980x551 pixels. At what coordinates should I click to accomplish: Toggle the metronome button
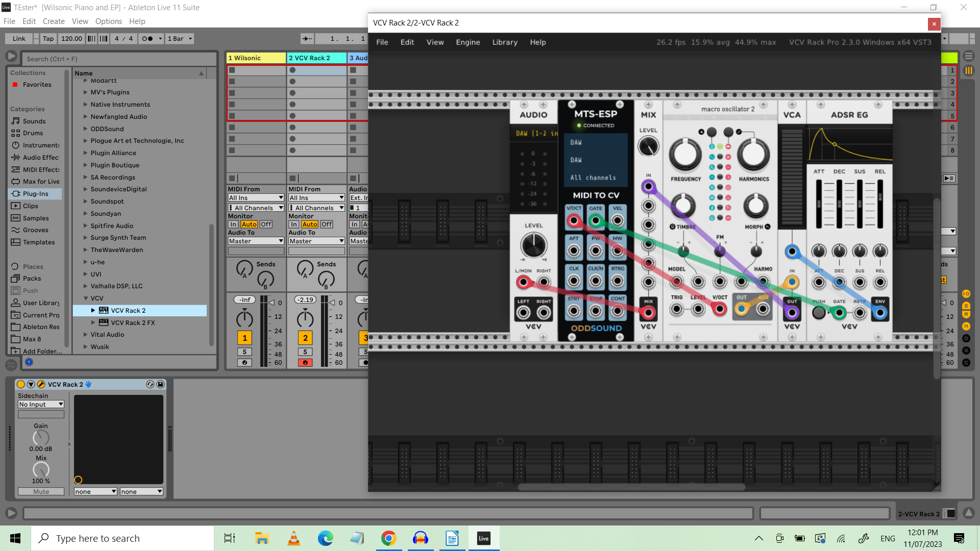[x=147, y=39]
